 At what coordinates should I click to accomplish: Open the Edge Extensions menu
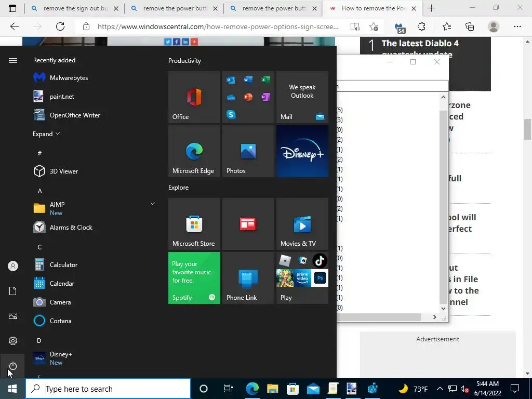(x=421, y=26)
